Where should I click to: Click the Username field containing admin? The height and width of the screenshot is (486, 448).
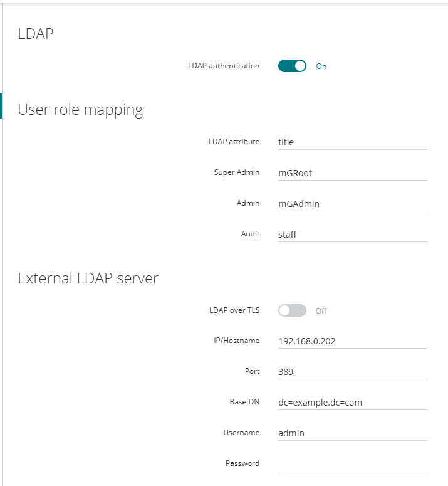point(352,433)
